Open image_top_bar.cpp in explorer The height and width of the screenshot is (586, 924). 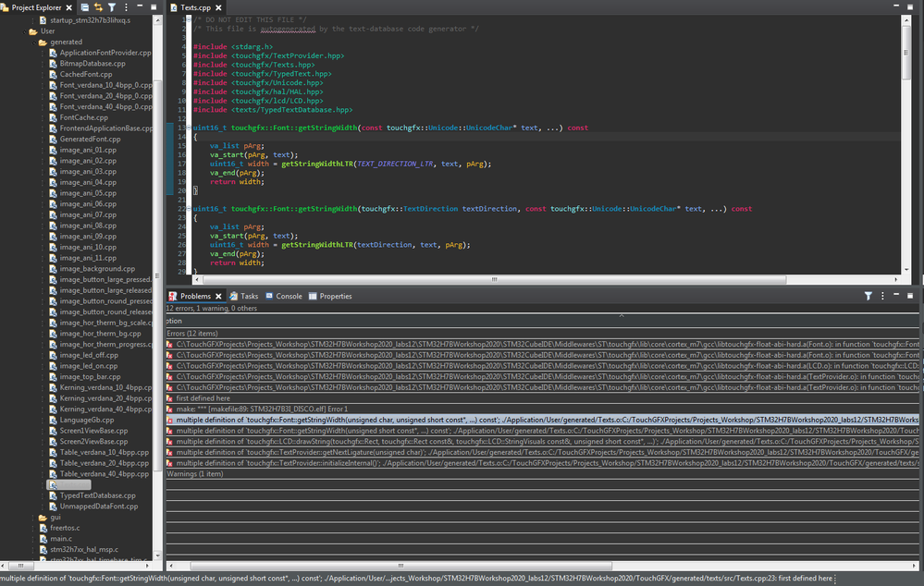pos(90,377)
